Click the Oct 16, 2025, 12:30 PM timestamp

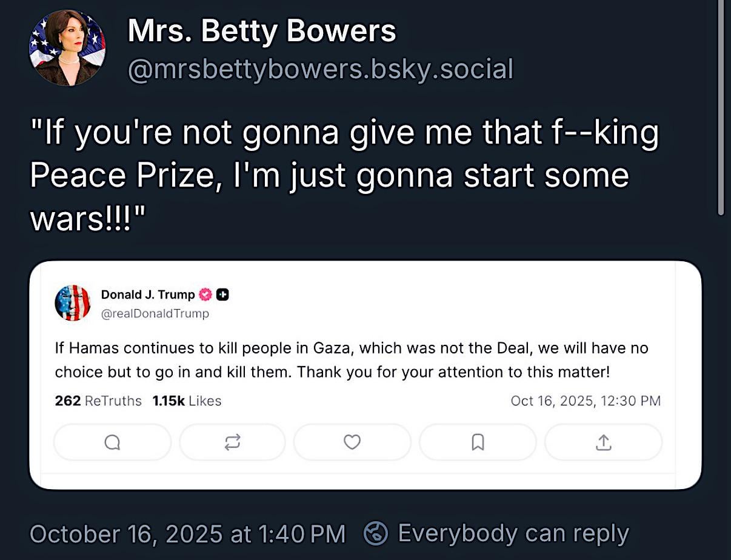(x=586, y=401)
